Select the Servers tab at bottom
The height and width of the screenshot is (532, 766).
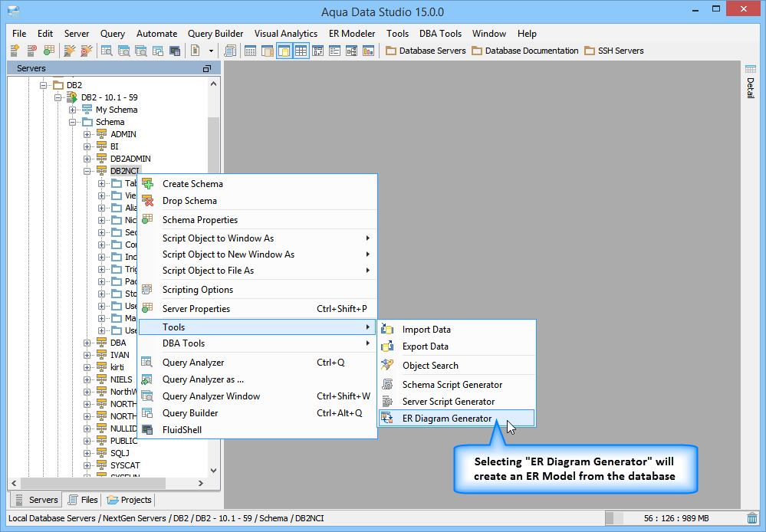click(x=36, y=499)
